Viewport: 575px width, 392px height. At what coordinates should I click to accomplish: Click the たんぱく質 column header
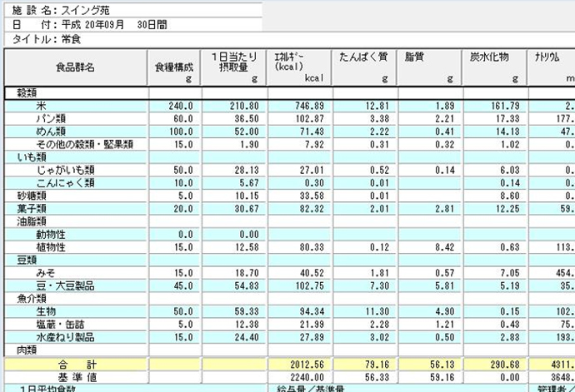pyautogui.click(x=363, y=67)
